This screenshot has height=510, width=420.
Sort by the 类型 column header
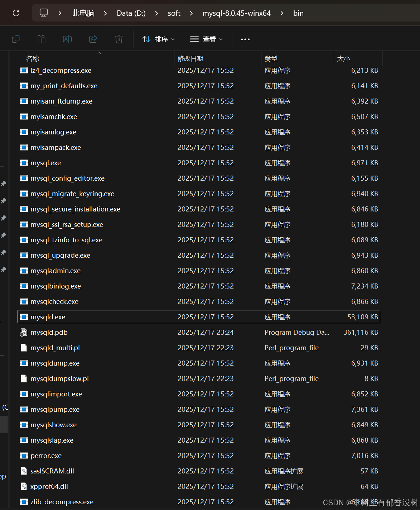(271, 58)
